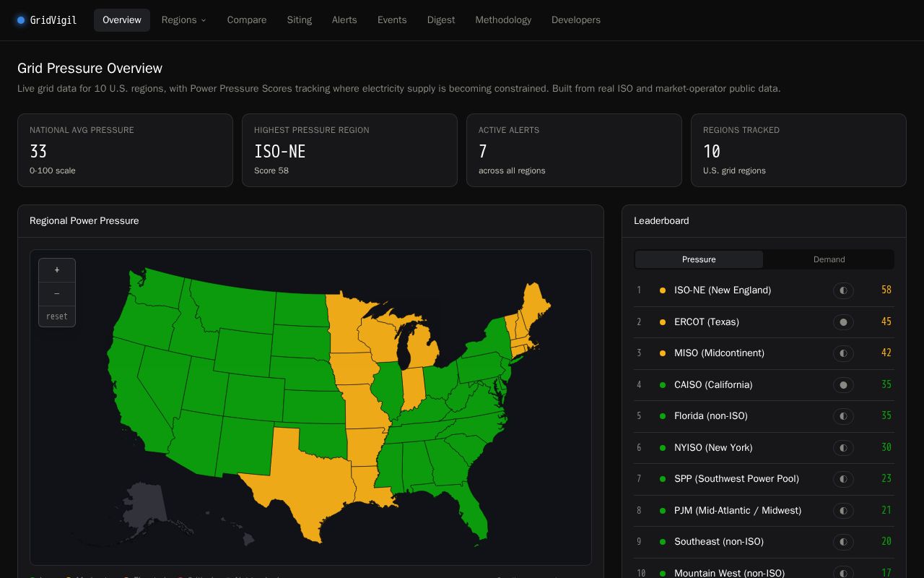Open the Southeast (non-ISO) leaderboard entry

(x=764, y=542)
